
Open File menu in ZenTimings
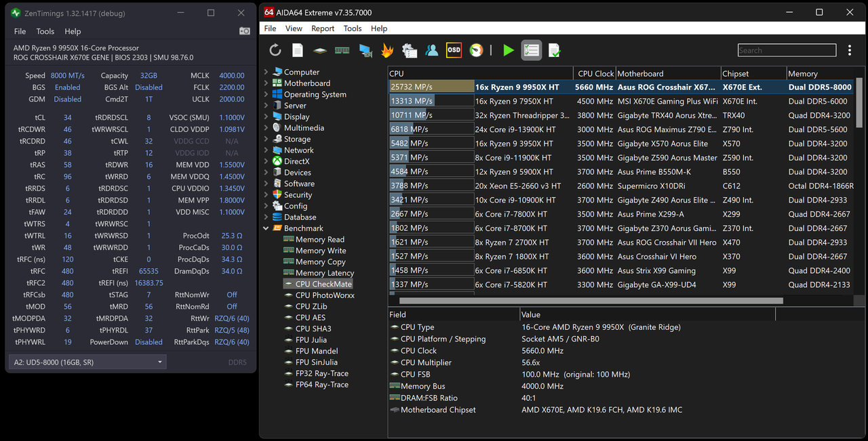[20, 31]
